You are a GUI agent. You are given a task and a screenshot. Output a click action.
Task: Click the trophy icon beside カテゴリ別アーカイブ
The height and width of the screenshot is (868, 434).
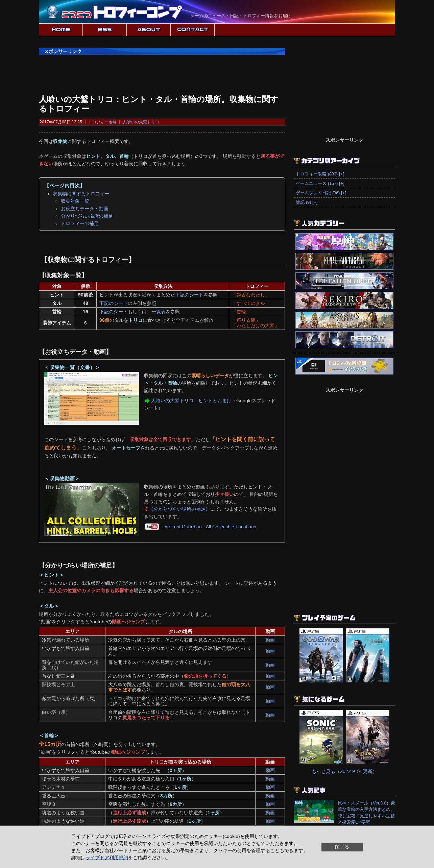point(297,161)
